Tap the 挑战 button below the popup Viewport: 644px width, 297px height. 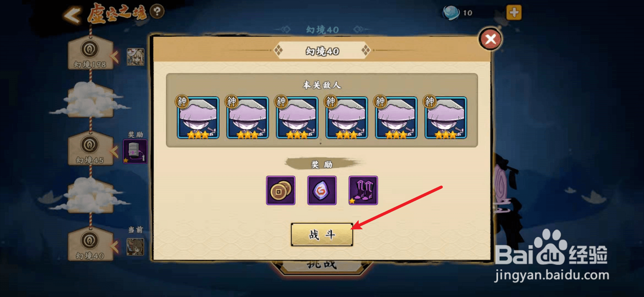point(322,266)
